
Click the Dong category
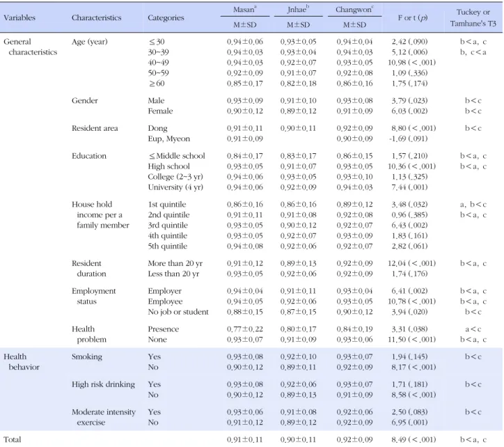(x=157, y=128)
